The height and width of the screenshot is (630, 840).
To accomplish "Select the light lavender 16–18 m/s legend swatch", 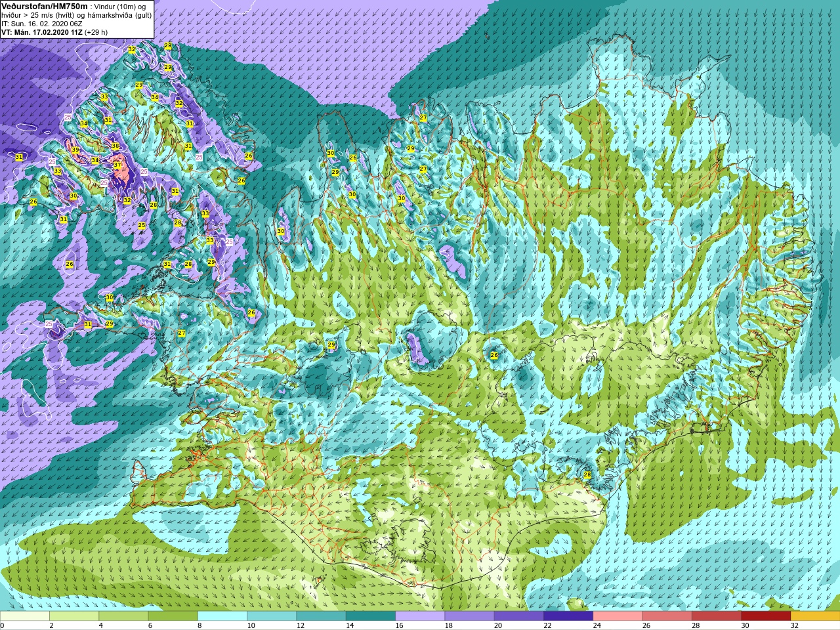I will [x=420, y=616].
